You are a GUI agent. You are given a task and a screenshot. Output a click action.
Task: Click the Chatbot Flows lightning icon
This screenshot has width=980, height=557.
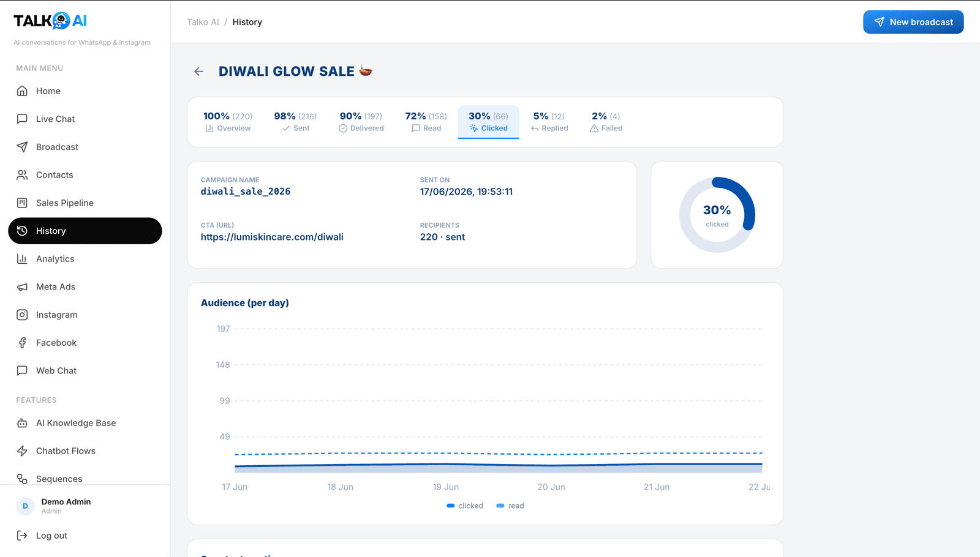point(22,451)
